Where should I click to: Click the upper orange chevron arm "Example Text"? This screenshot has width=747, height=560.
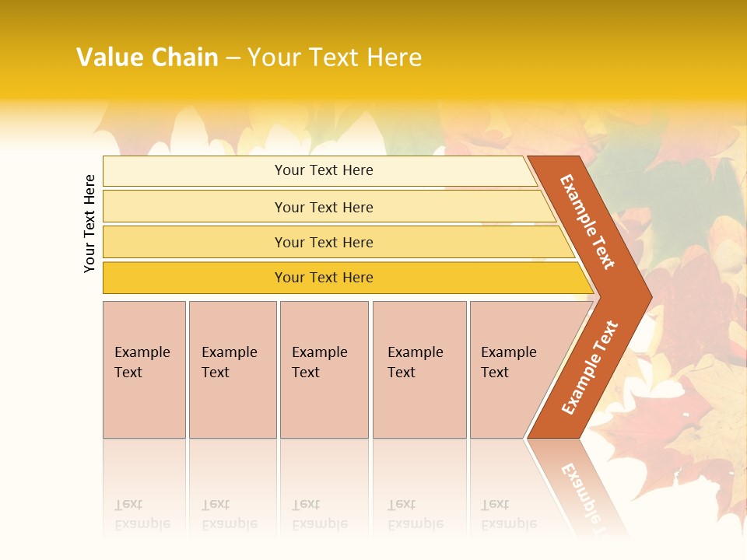point(587,222)
